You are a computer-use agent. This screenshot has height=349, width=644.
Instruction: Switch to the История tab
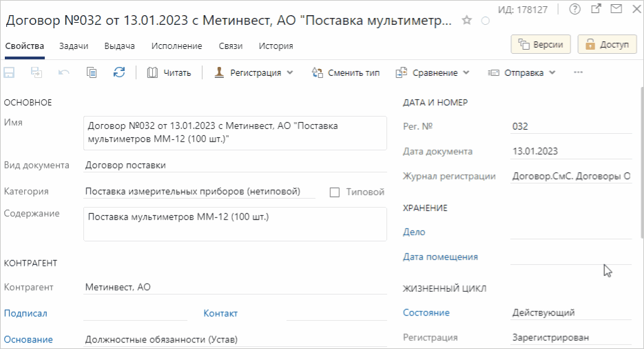coord(276,46)
